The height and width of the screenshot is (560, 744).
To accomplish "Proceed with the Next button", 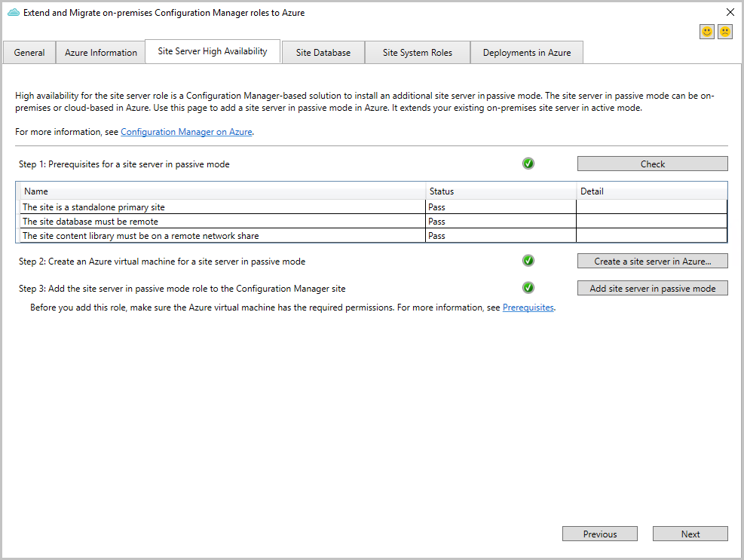I will point(690,534).
